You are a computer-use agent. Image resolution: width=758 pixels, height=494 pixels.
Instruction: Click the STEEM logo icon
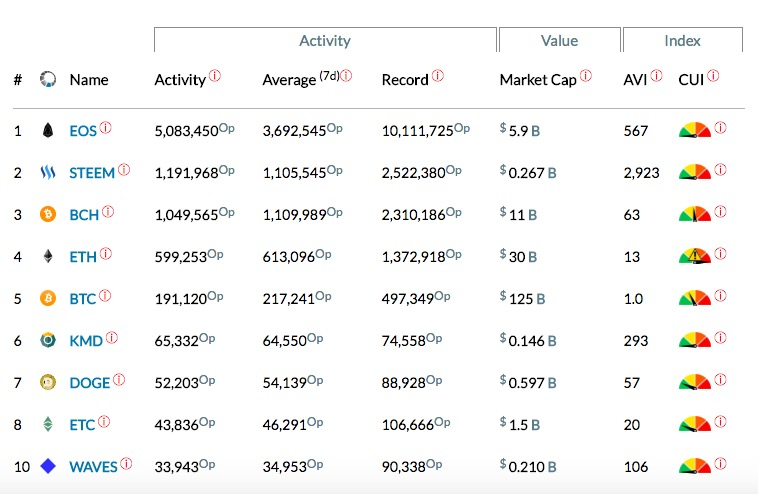48,172
